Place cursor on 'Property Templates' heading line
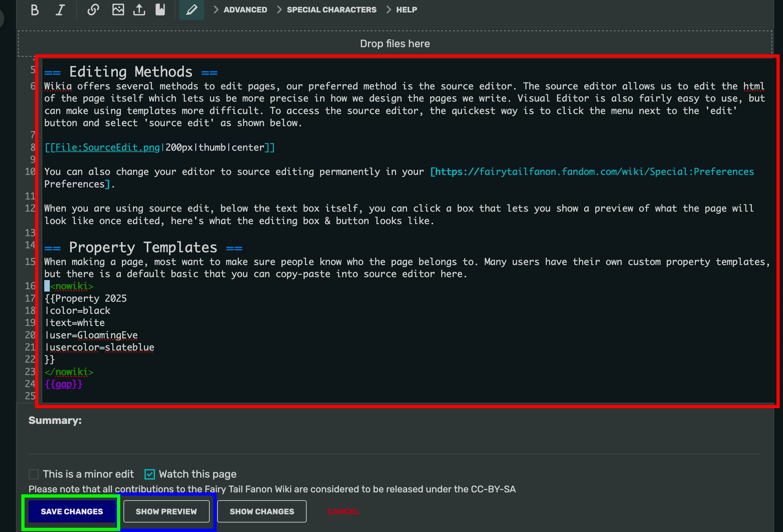 [143, 248]
